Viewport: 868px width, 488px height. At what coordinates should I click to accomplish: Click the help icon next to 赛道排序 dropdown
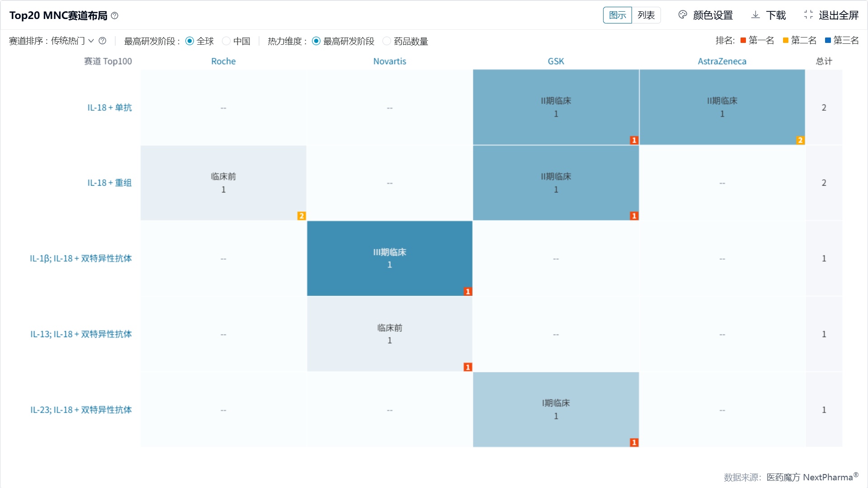point(103,41)
